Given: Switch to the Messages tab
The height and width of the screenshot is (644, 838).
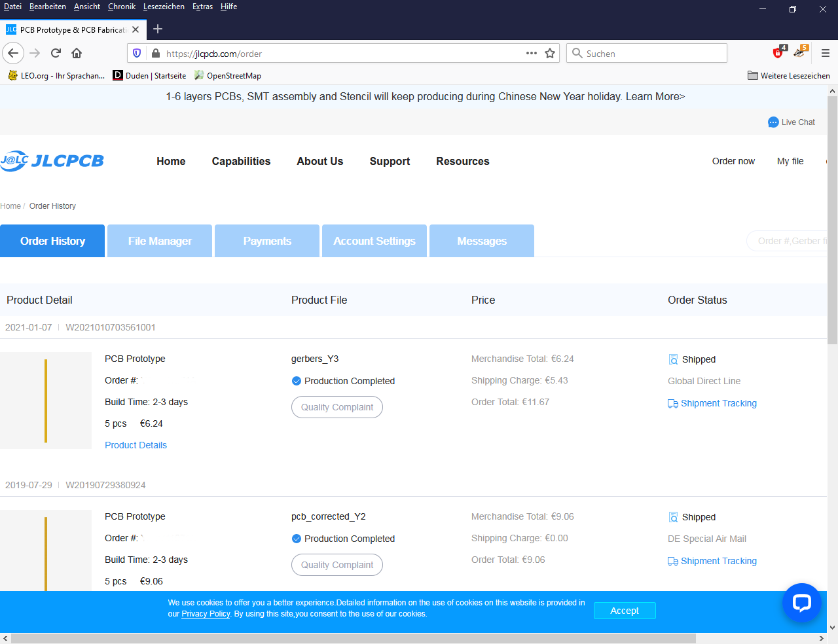Looking at the screenshot, I should click(x=482, y=241).
